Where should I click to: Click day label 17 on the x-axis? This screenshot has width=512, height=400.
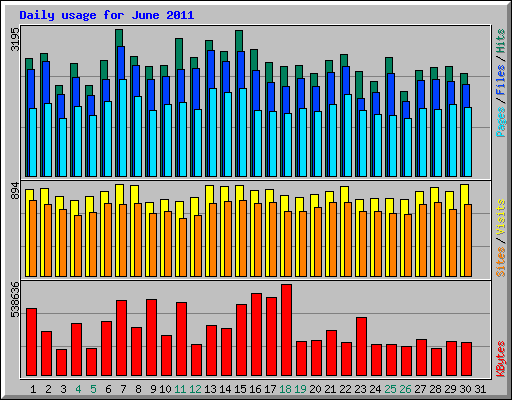pos(270,389)
